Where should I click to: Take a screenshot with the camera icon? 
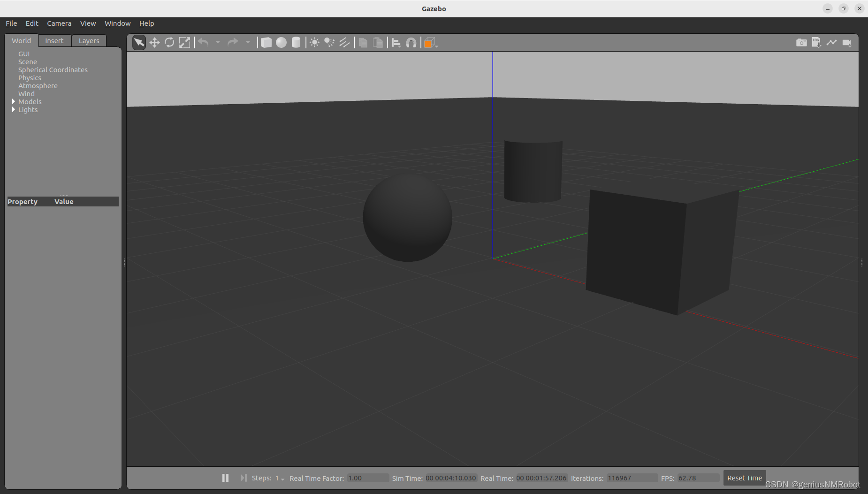(801, 42)
